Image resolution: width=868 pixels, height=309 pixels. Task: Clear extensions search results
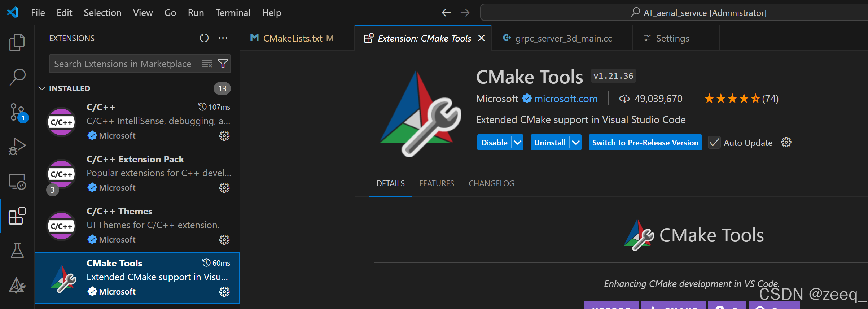point(207,64)
